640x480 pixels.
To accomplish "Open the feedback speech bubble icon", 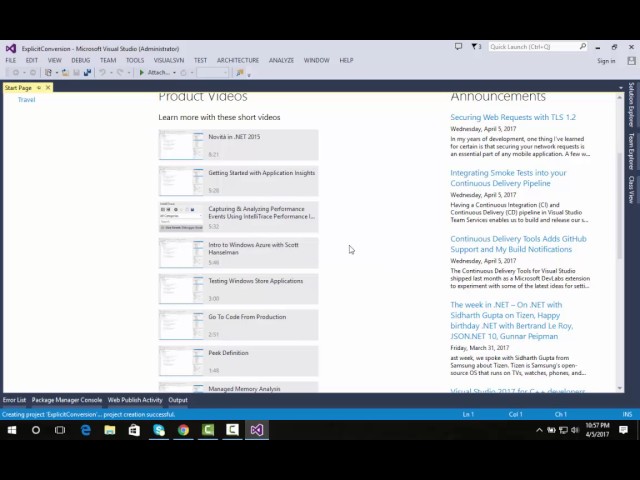I will coord(458,47).
